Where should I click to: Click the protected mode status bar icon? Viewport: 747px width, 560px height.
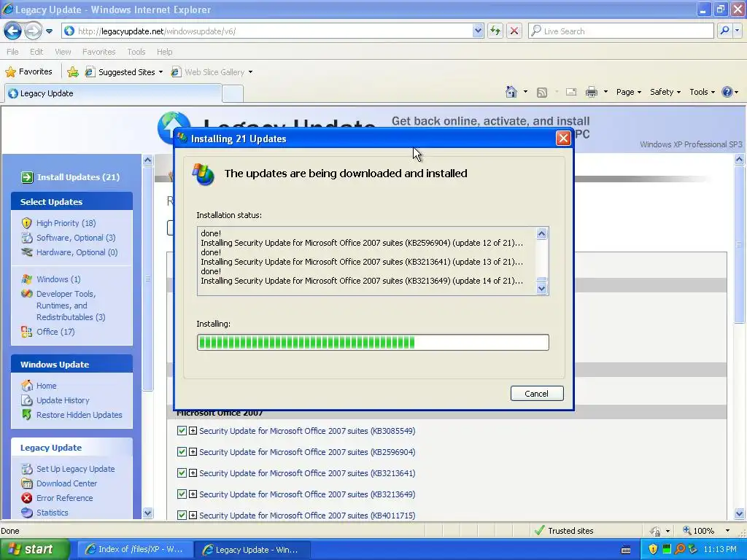click(656, 531)
